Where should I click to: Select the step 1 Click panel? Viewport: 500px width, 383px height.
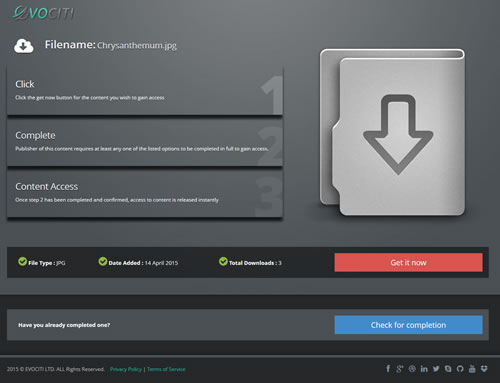(145, 91)
